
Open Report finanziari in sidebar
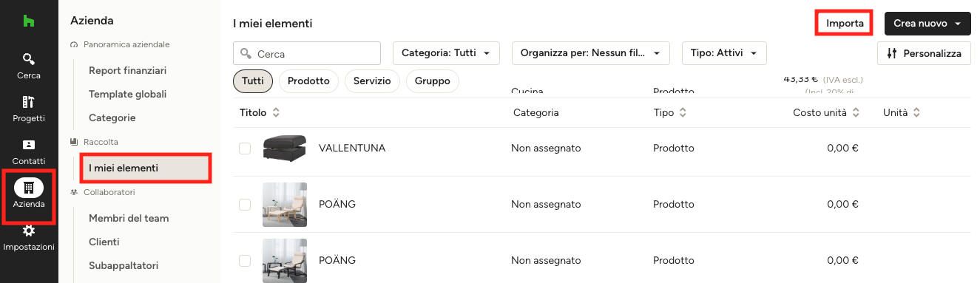coord(127,71)
